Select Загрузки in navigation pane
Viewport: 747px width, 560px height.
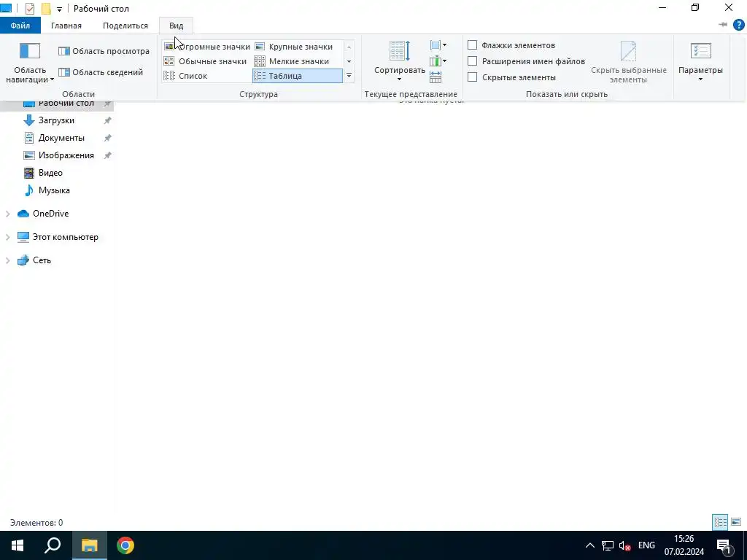(56, 120)
